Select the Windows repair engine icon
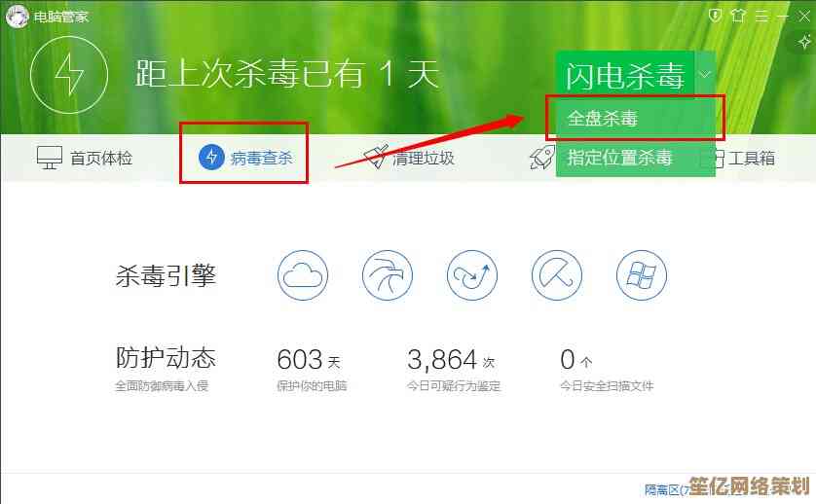 [x=641, y=275]
